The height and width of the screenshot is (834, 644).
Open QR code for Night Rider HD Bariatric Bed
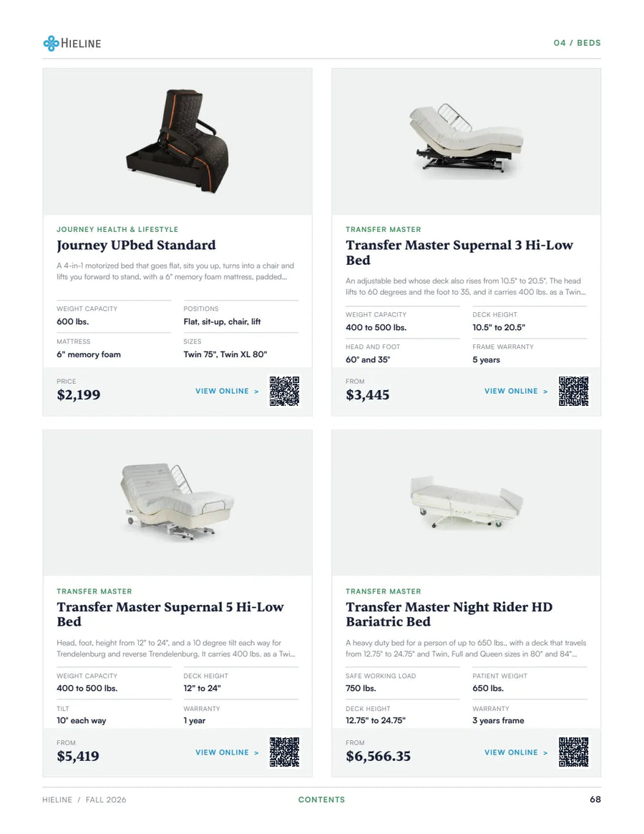573,752
